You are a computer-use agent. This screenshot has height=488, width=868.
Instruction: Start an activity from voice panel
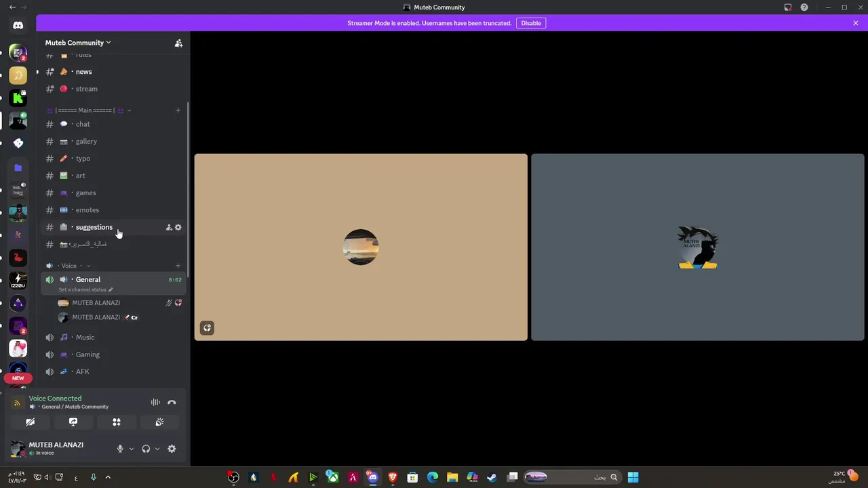click(117, 422)
